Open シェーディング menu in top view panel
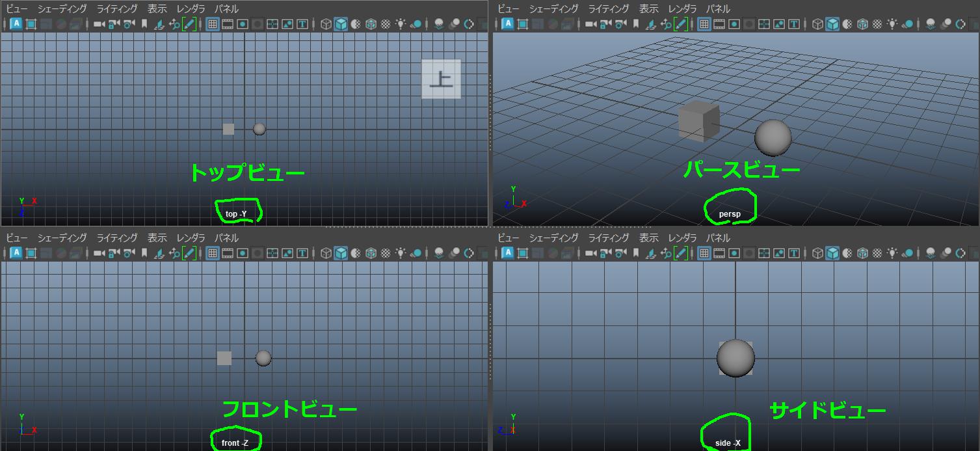Viewport: 980px width, 451px height. [62, 8]
